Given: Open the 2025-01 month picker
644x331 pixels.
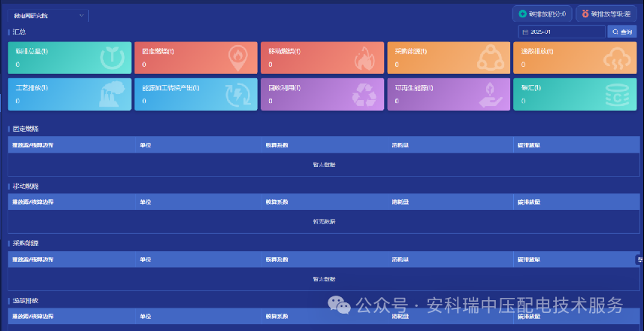Looking at the screenshot, I should coord(564,32).
